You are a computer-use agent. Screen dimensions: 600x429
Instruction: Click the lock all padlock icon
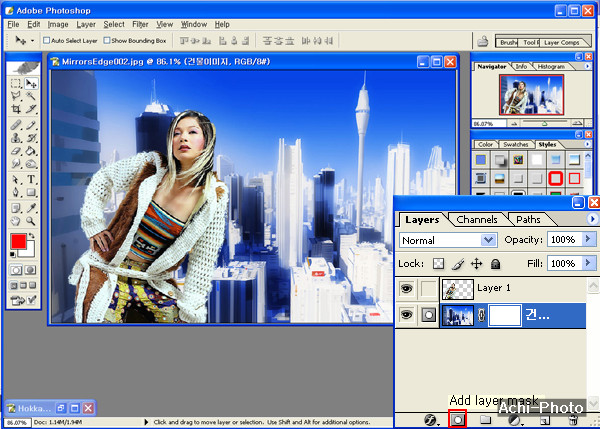tap(496, 263)
